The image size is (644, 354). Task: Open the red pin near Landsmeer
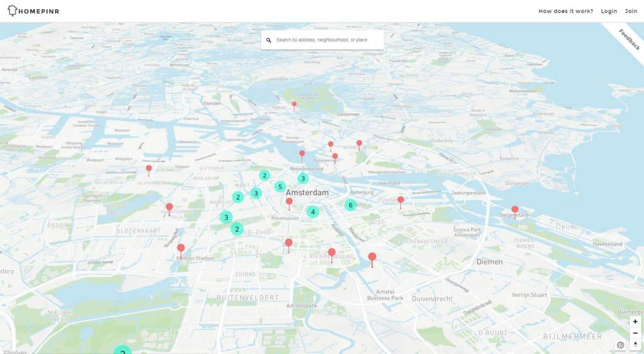click(294, 104)
